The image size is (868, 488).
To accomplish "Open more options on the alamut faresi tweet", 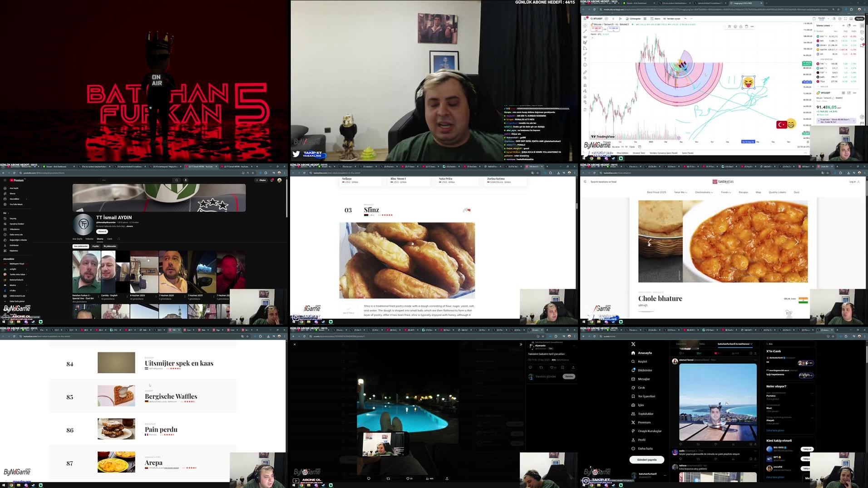I will [755, 360].
